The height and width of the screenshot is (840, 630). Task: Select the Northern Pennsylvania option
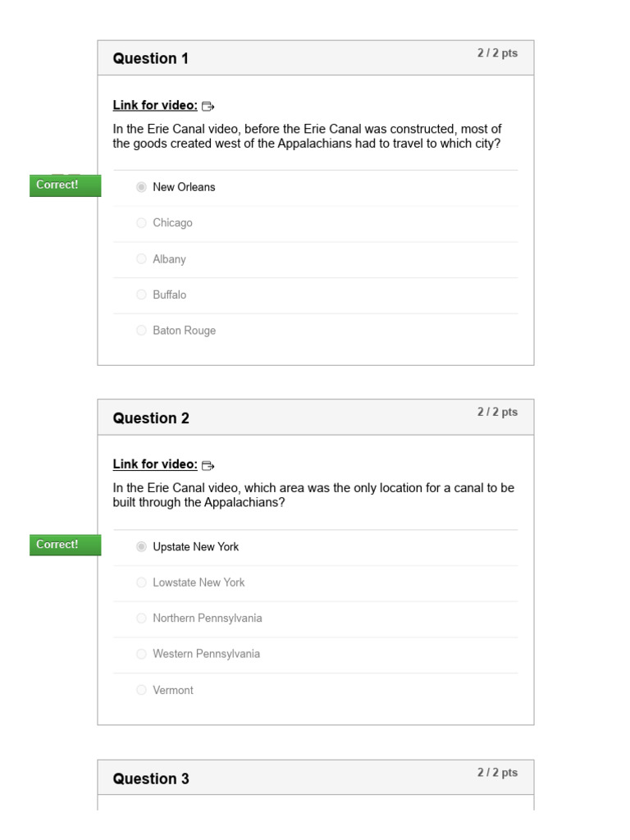point(142,619)
